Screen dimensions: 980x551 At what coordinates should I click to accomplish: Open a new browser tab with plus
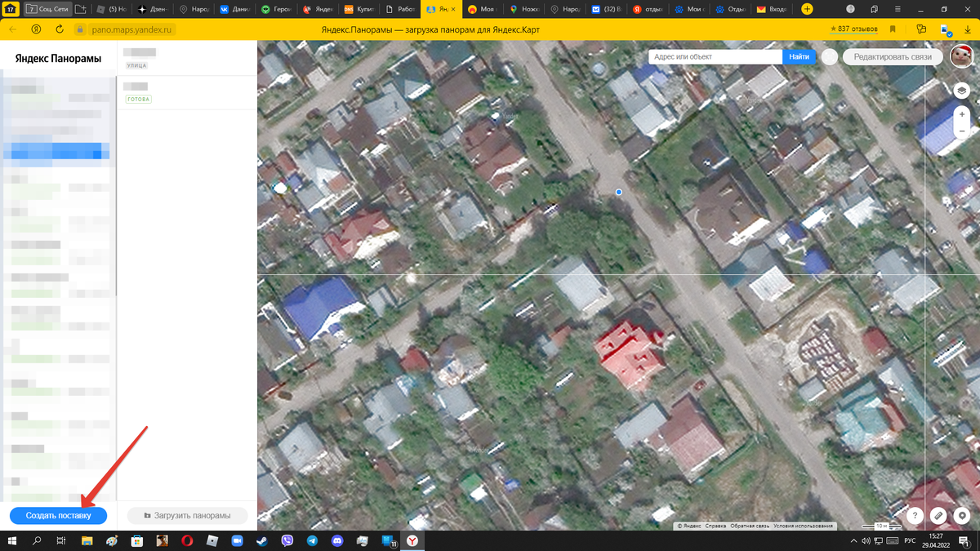(x=807, y=9)
